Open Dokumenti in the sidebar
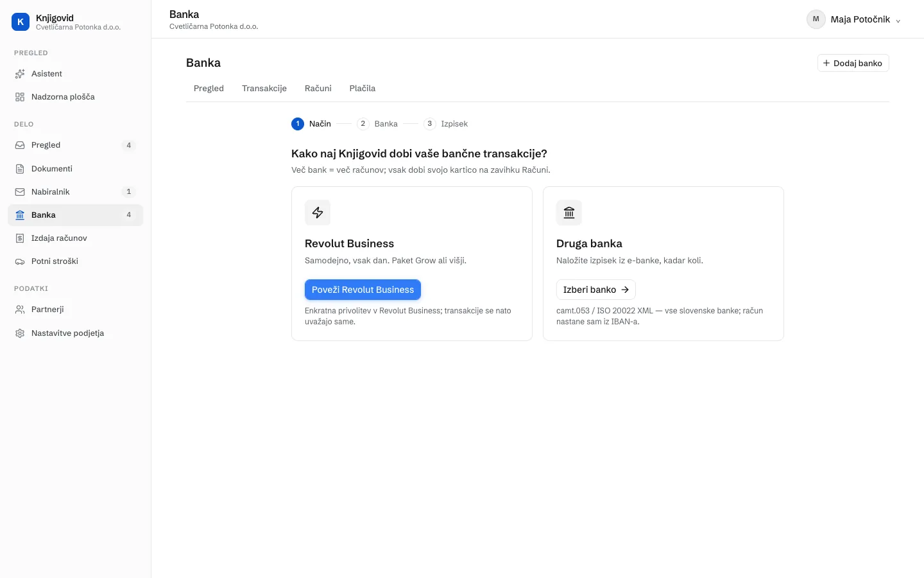This screenshot has width=924, height=578. pos(75,169)
